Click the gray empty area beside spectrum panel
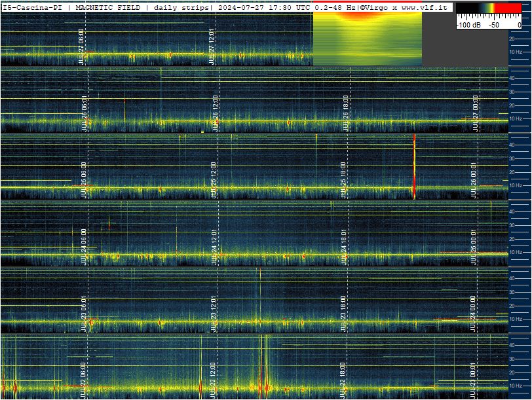Screen dimensions: 532x400 tap(465, 47)
